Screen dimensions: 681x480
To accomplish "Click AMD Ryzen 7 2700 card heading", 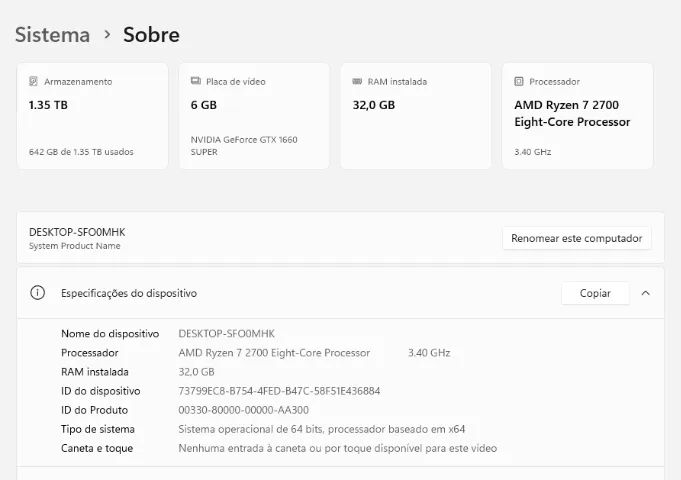I will pos(572,113).
